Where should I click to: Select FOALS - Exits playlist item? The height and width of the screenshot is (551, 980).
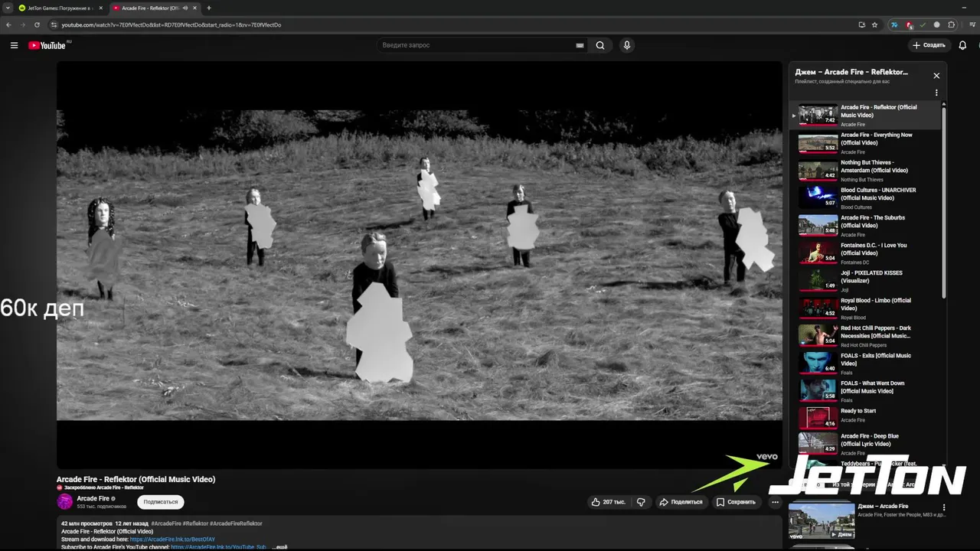(x=865, y=364)
